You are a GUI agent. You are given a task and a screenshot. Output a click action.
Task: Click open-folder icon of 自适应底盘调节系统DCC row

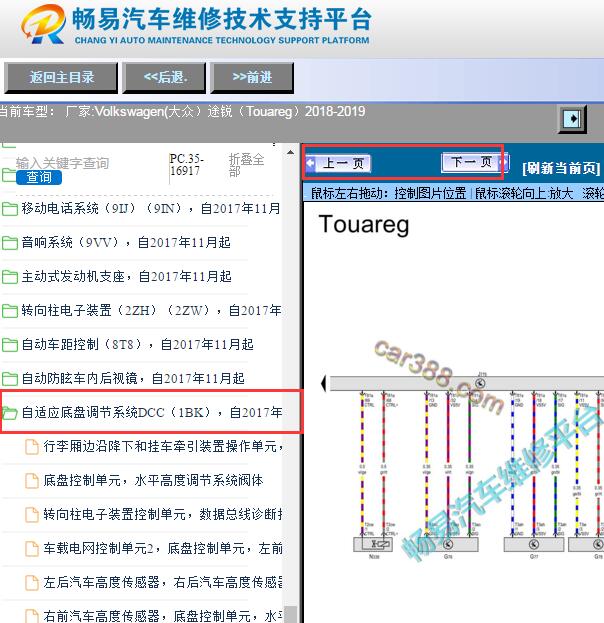pyautogui.click(x=10, y=413)
